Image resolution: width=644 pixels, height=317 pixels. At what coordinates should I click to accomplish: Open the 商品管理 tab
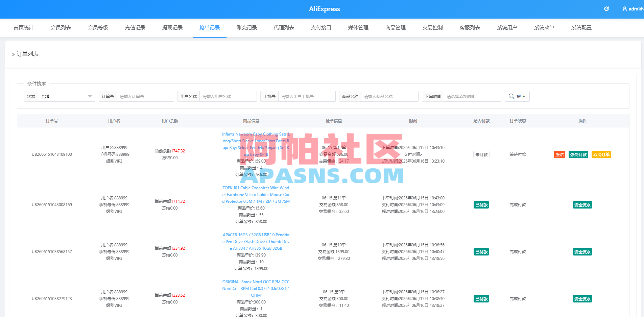tap(396, 28)
